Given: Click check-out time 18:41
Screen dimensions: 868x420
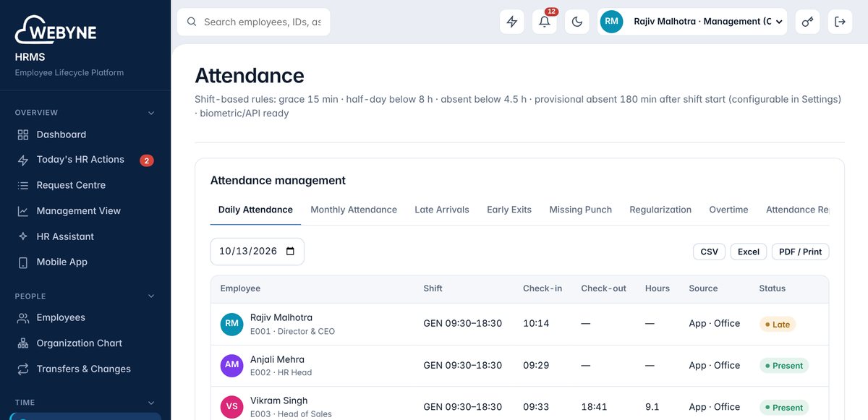Looking at the screenshot, I should point(594,407).
